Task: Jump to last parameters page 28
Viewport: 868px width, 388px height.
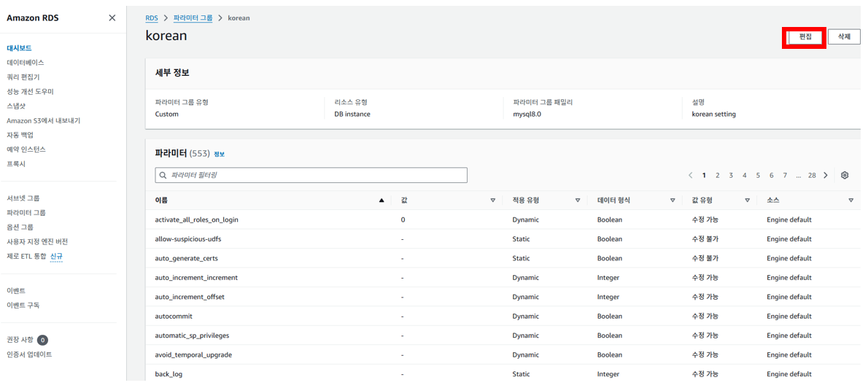Action: pos(812,175)
